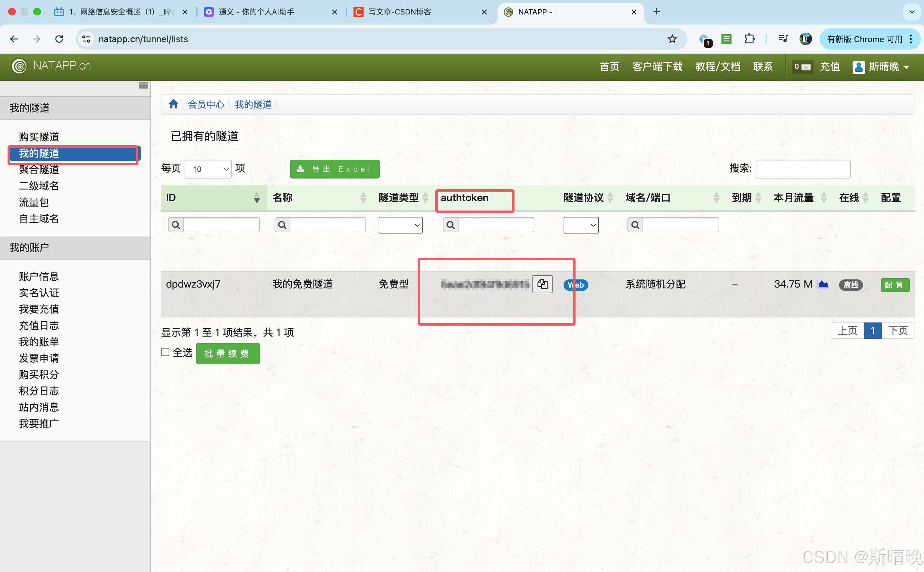This screenshot has height=572, width=924.
Task: Collapse sidebar with menu toggle icon
Action: [x=143, y=86]
